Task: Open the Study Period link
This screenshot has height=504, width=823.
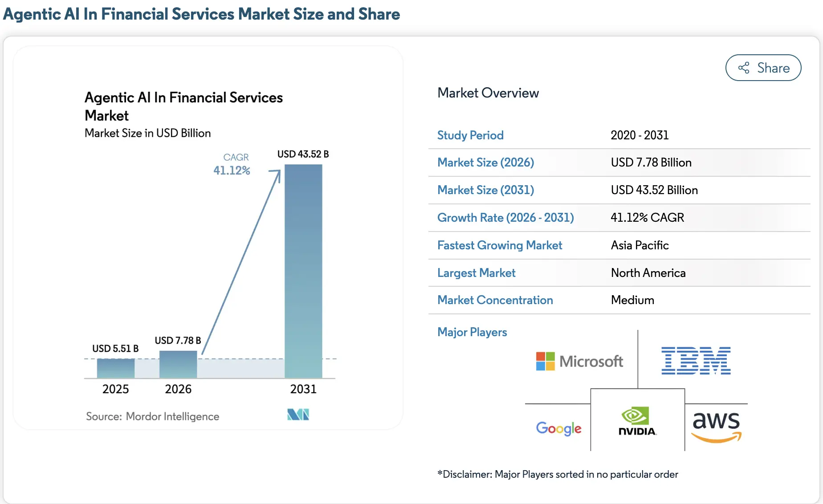Action: [470, 135]
